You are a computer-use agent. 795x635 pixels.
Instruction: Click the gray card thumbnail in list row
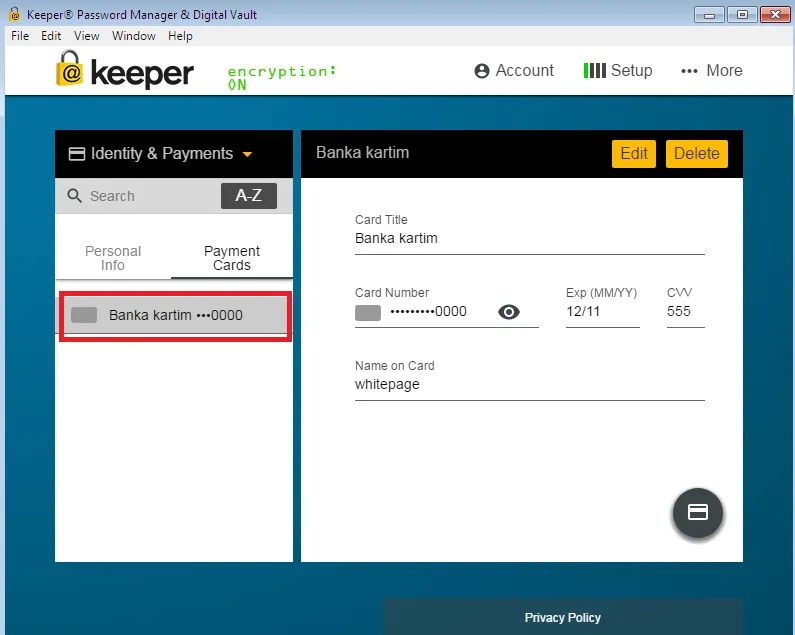pyautogui.click(x=84, y=315)
